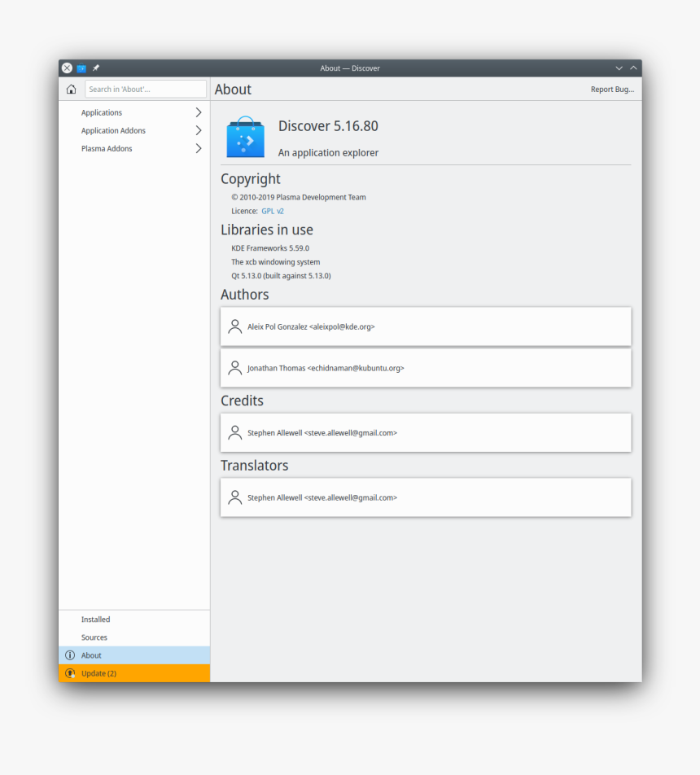Select the About sidebar entry
Viewport: 700px width, 775px height.
[x=134, y=655]
